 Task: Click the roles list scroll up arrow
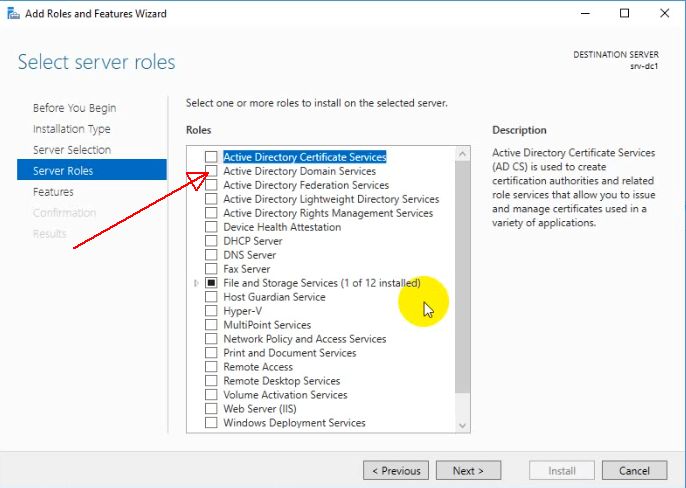point(462,154)
